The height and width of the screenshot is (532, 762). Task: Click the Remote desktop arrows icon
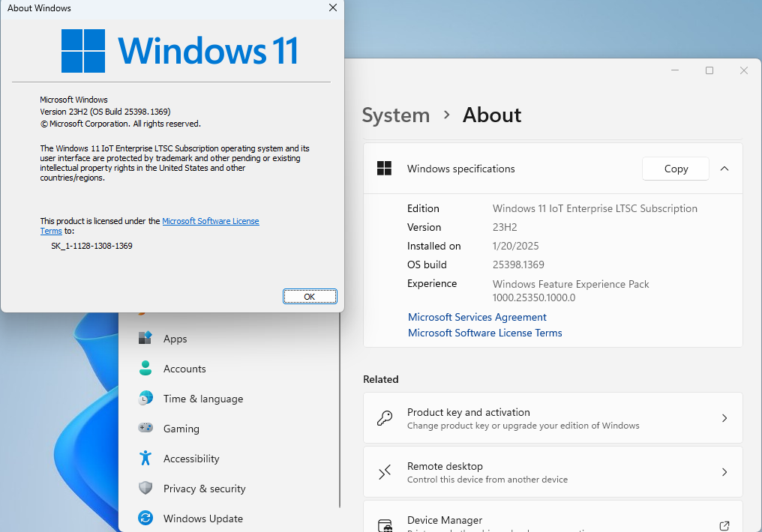(385, 472)
